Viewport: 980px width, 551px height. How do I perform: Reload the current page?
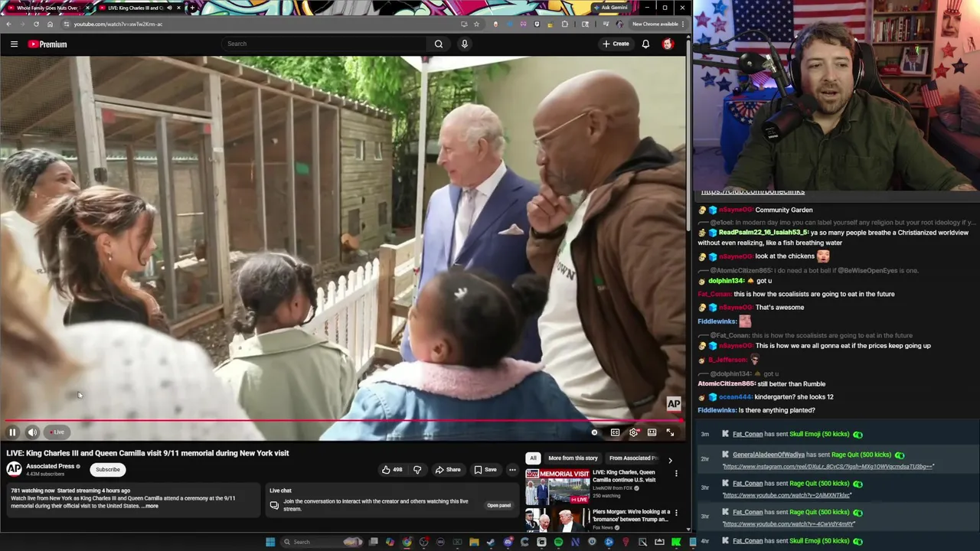click(35, 24)
